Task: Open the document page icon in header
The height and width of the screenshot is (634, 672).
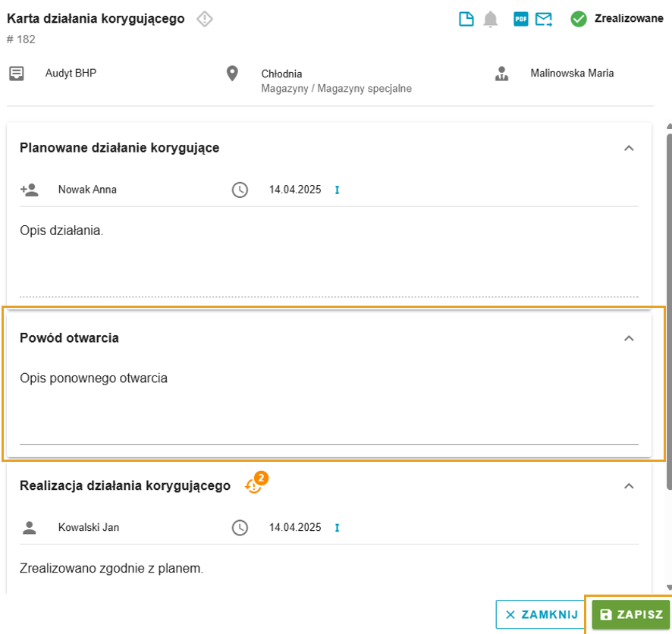Action: click(x=466, y=19)
